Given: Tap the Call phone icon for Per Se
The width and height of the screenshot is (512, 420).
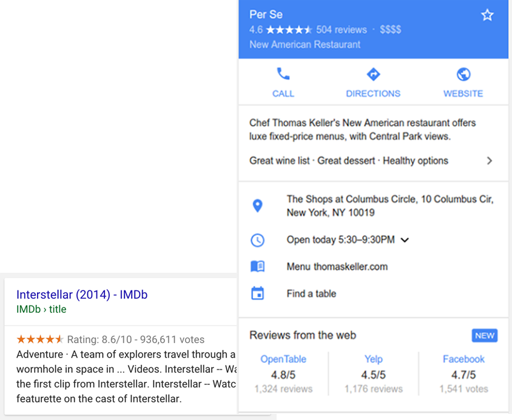Looking at the screenshot, I should pos(283,75).
